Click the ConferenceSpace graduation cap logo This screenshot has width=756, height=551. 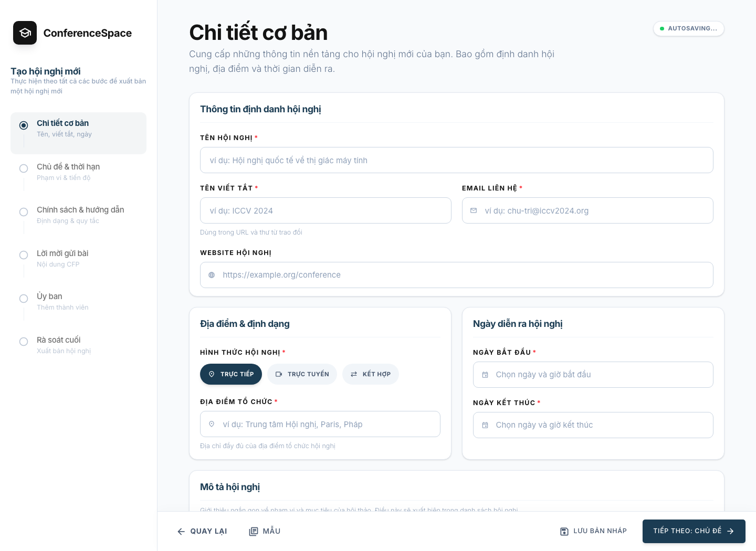click(x=25, y=33)
